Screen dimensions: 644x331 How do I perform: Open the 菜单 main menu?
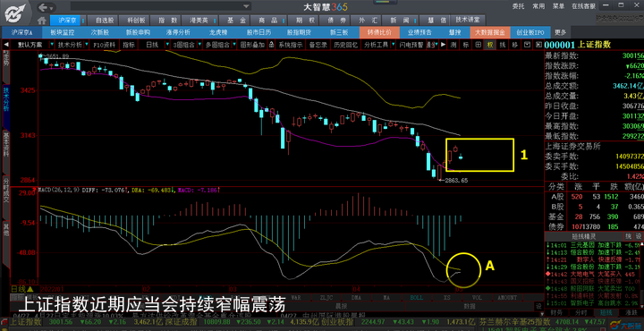(558, 6)
